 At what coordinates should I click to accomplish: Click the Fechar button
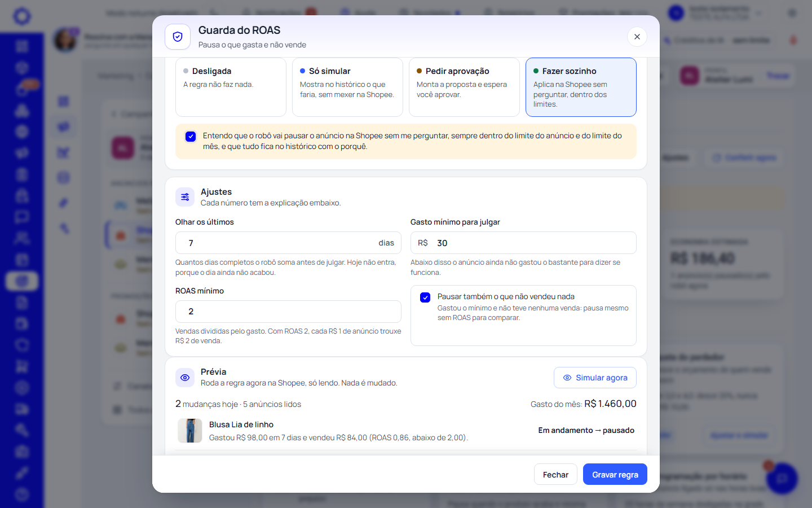click(x=555, y=475)
